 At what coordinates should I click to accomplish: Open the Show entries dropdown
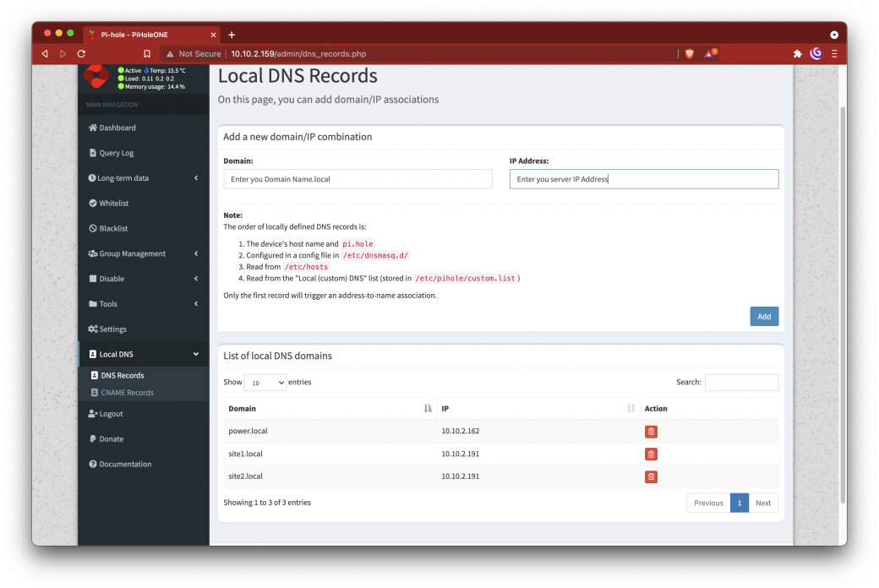coord(265,383)
